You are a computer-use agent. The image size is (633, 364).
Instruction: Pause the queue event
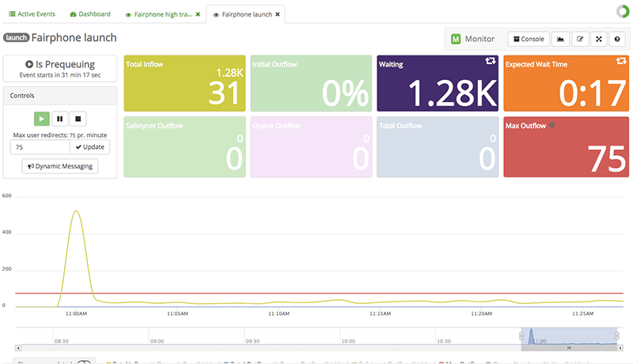(59, 119)
